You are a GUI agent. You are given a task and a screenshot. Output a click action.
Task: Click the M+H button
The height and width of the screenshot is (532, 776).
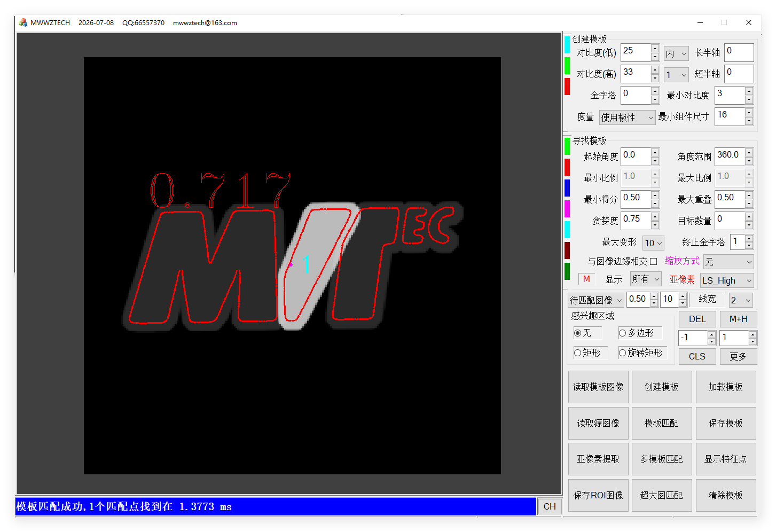point(738,319)
